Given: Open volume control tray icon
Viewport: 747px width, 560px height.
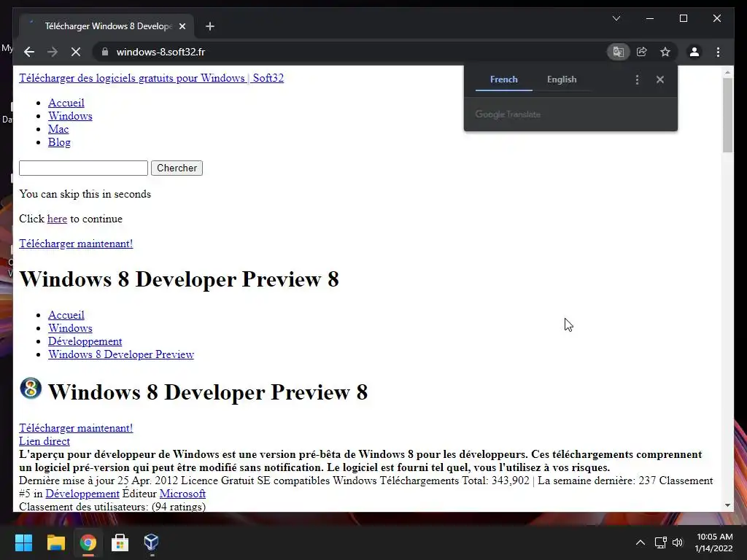Looking at the screenshot, I should point(678,542).
